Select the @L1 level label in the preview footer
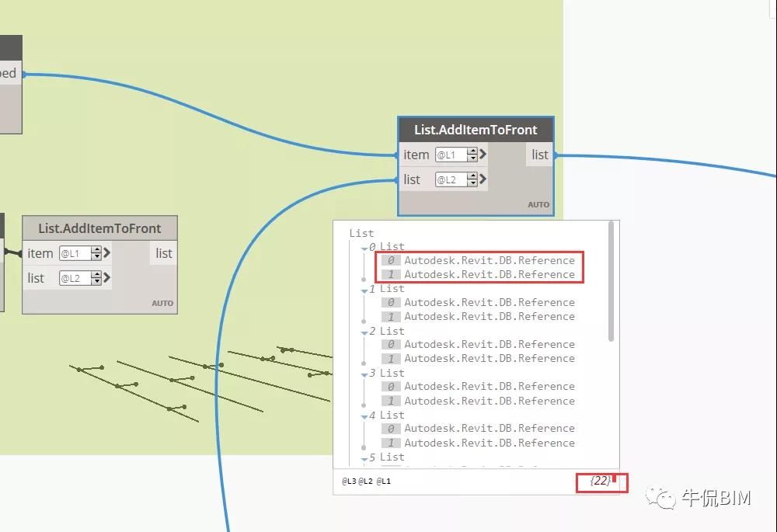 pos(384,482)
